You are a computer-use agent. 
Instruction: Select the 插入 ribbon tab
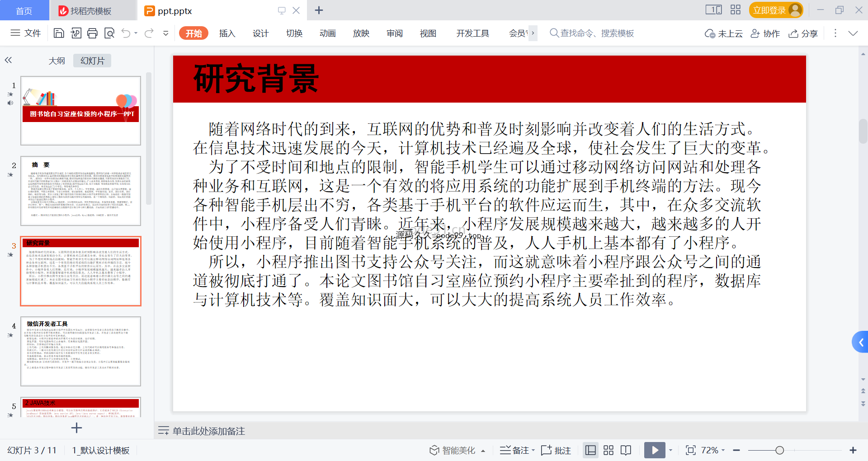tap(227, 33)
